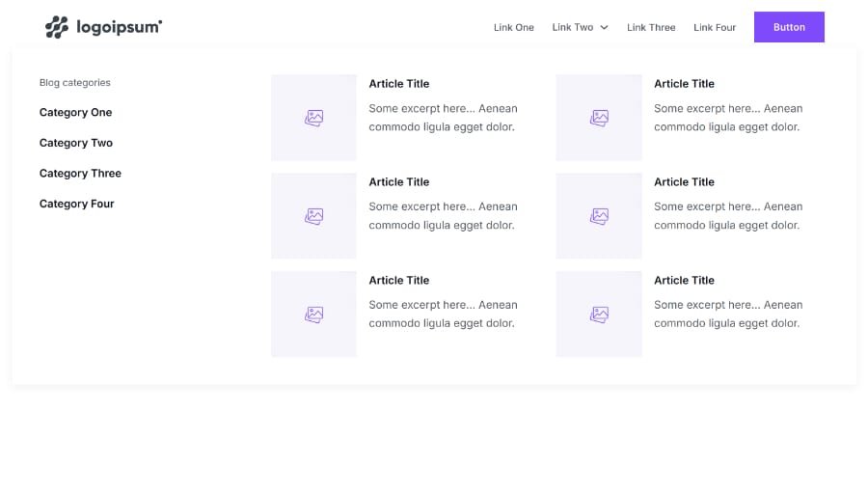Open Article Title of last-row left article

tap(399, 281)
